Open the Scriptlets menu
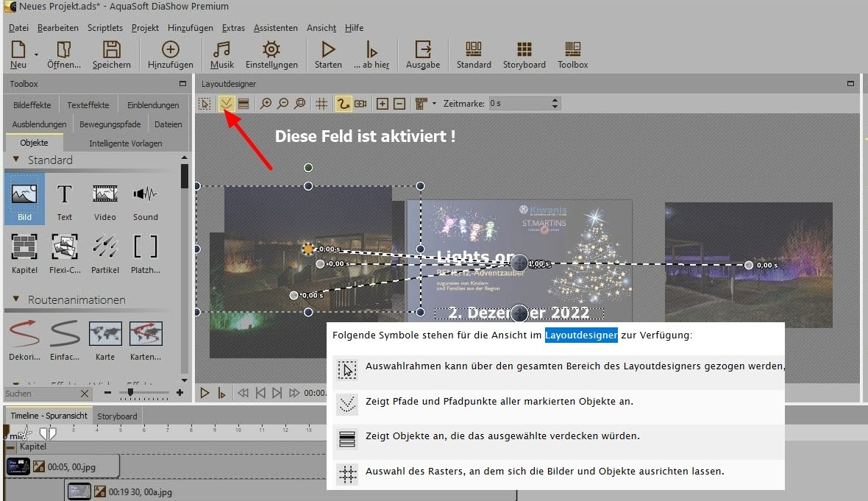Screen dimensions: 868x501 click(x=105, y=28)
